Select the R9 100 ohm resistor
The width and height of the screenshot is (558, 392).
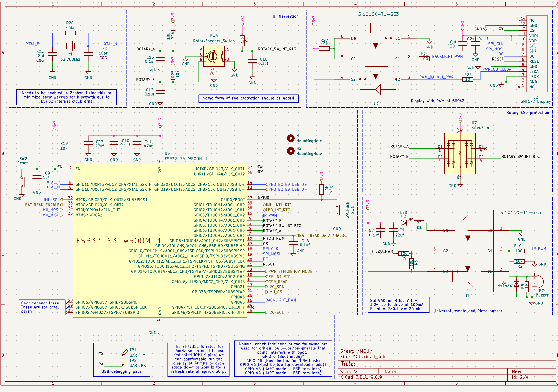coord(404,253)
